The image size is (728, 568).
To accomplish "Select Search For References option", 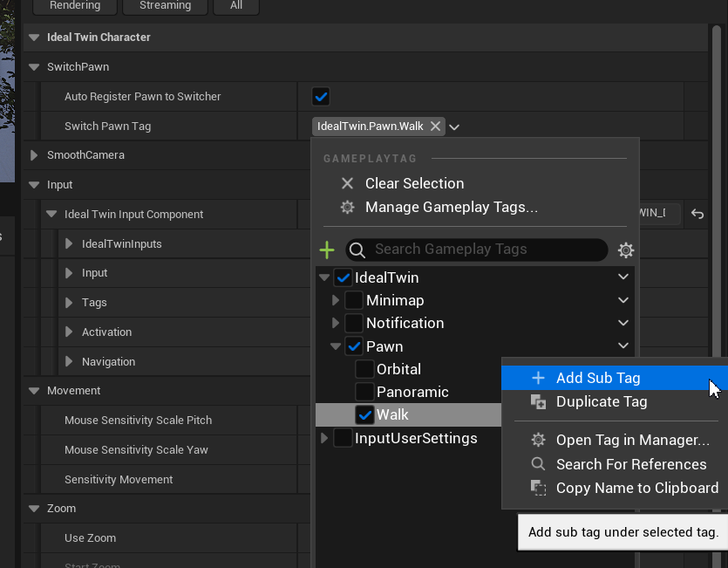I will point(630,464).
